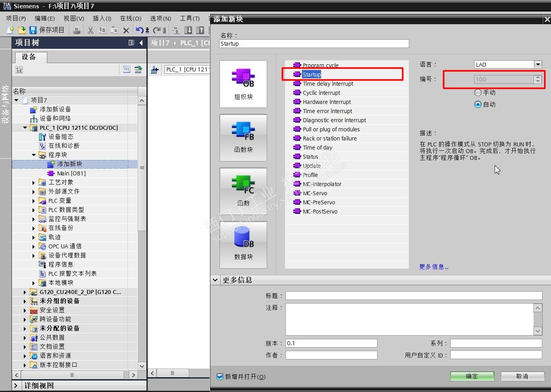Select the 数据块 DB block type

(x=243, y=245)
